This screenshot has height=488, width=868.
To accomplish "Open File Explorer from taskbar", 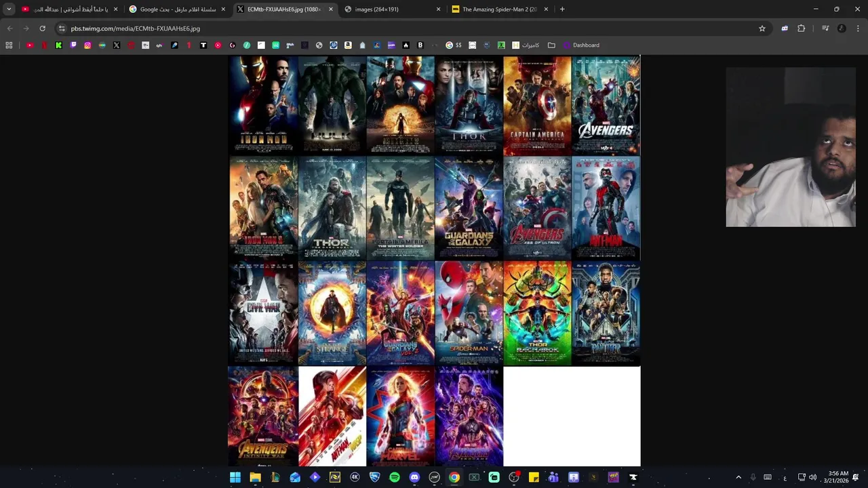I will (x=255, y=477).
